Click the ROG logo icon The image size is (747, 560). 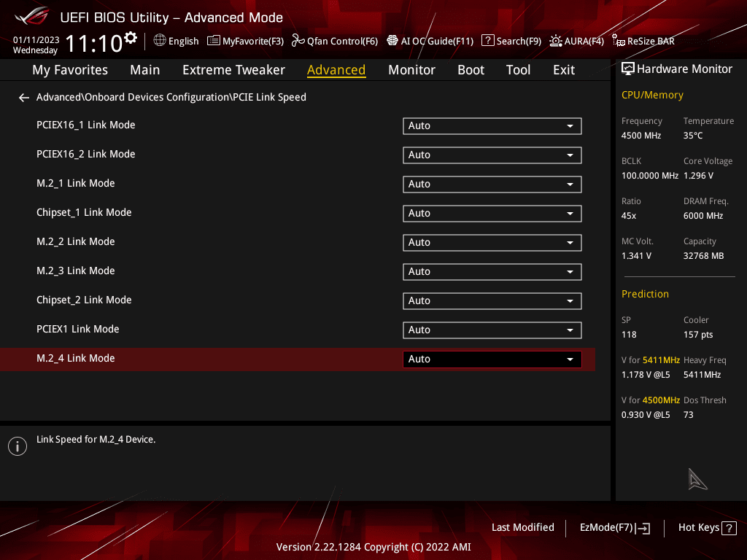[x=31, y=16]
